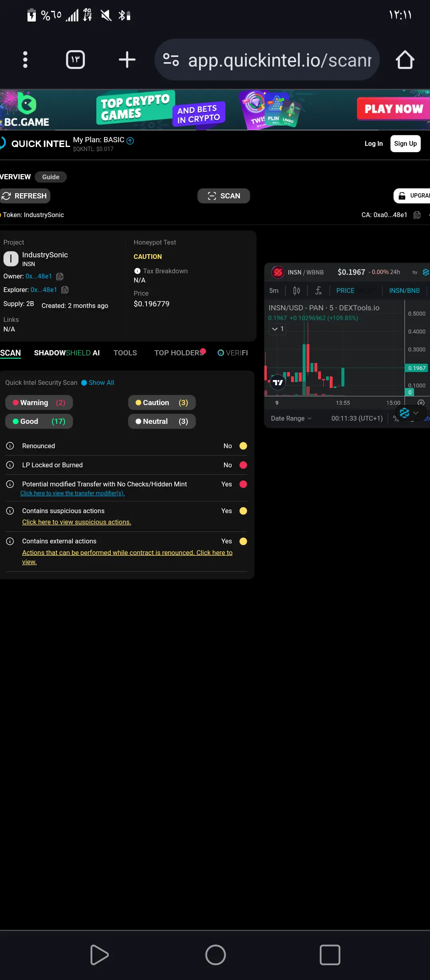Copy the Owner address icon
Screen dimensions: 430x980
[60, 276]
